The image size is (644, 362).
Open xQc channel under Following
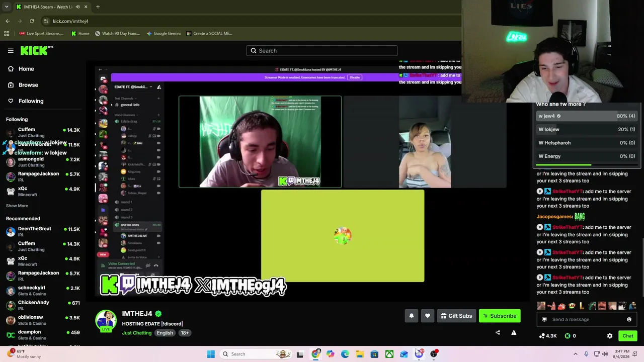[x=43, y=191]
